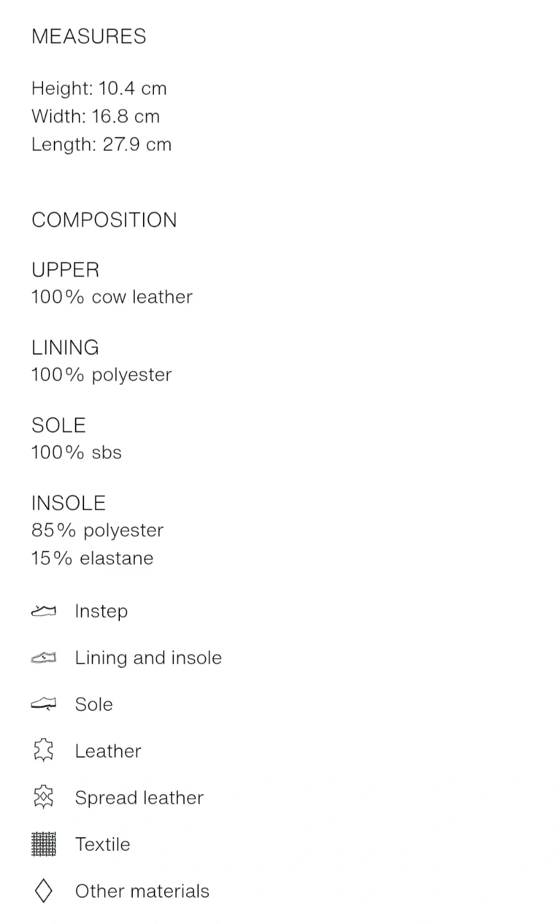Click the 15% elastane text
This screenshot has height=924, width=560.
tap(92, 558)
